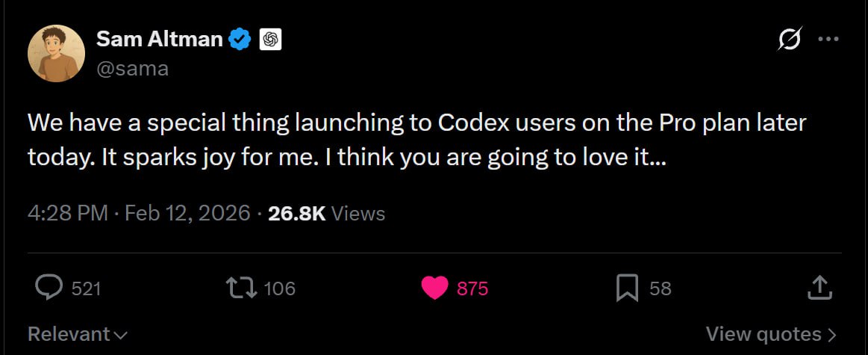Click the reply speech bubble icon

pyautogui.click(x=49, y=288)
